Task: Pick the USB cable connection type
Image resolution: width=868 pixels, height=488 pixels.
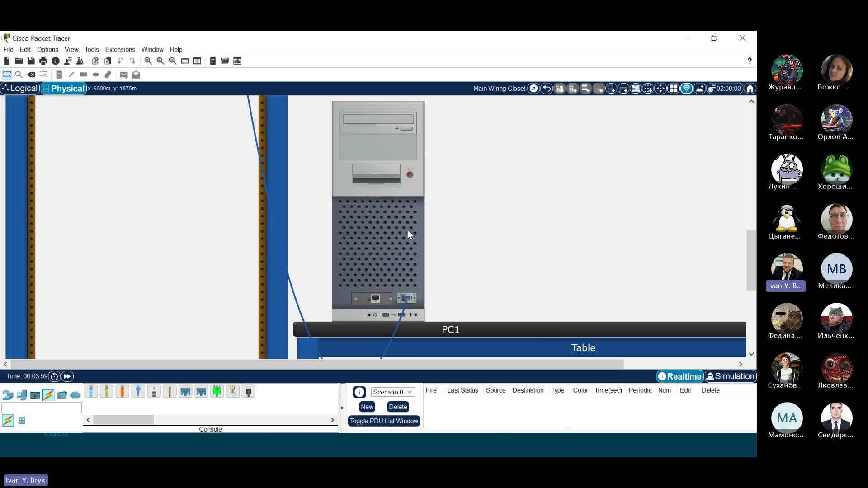Action: [x=249, y=391]
